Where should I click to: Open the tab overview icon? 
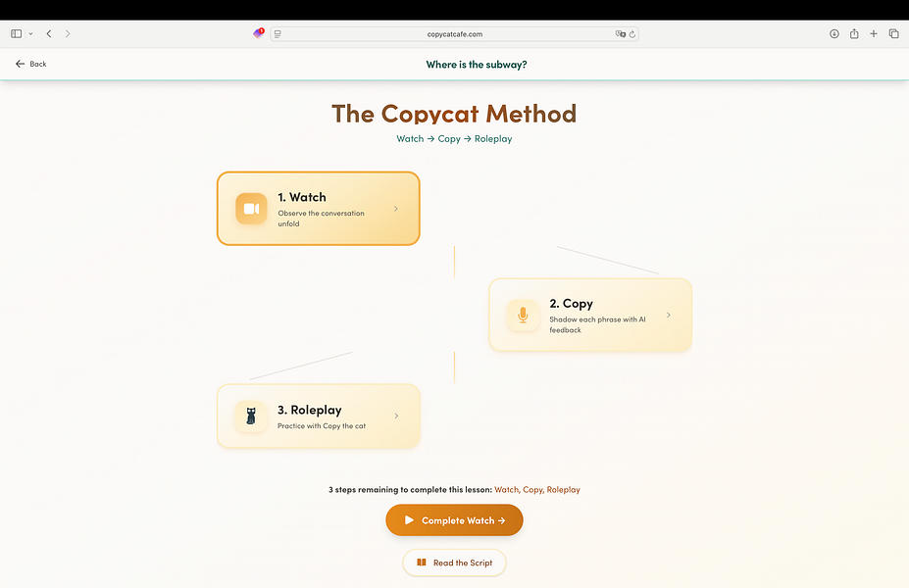tap(893, 33)
